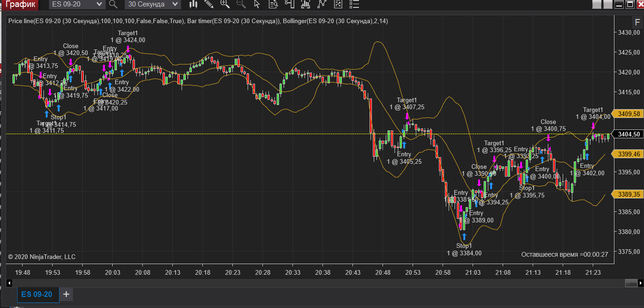Select the ES 09-20 chart tab
This screenshot has height=308, width=644.
tap(37, 294)
